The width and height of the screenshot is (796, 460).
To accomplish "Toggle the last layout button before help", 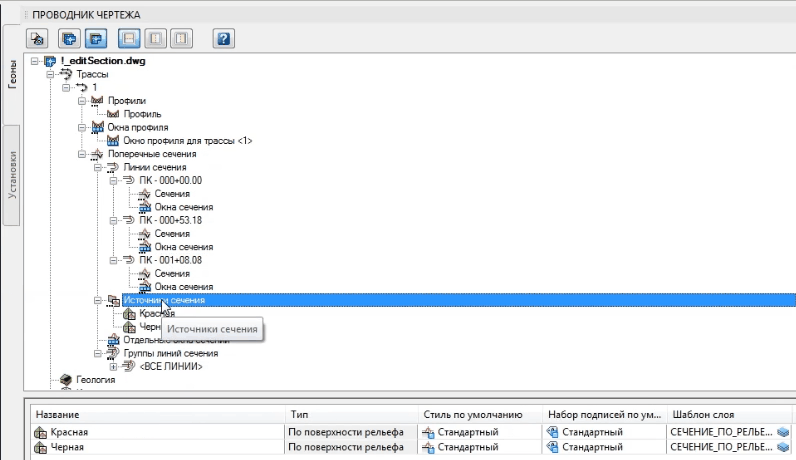I will tap(180, 39).
